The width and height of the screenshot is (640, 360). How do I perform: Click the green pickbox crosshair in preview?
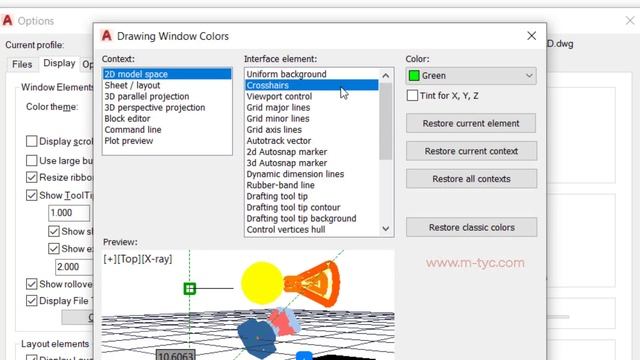pyautogui.click(x=189, y=289)
